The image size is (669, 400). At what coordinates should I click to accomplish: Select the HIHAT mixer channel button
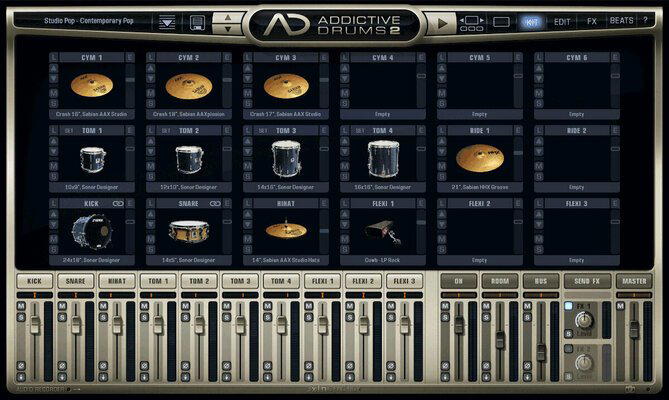point(117,281)
